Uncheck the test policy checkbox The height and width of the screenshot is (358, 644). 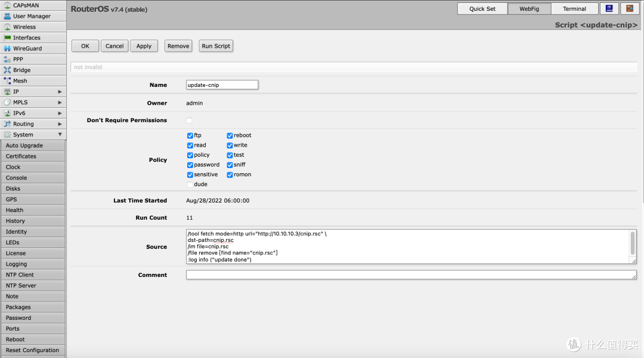point(230,155)
